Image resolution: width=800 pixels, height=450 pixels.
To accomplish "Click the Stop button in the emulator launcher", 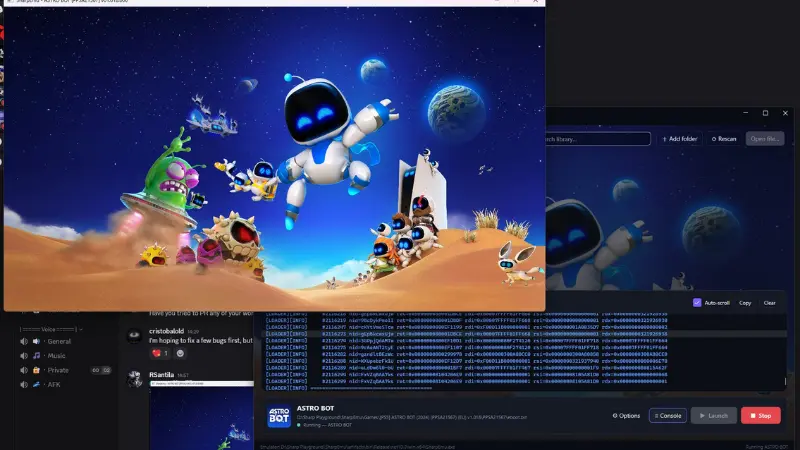I will 760,415.
